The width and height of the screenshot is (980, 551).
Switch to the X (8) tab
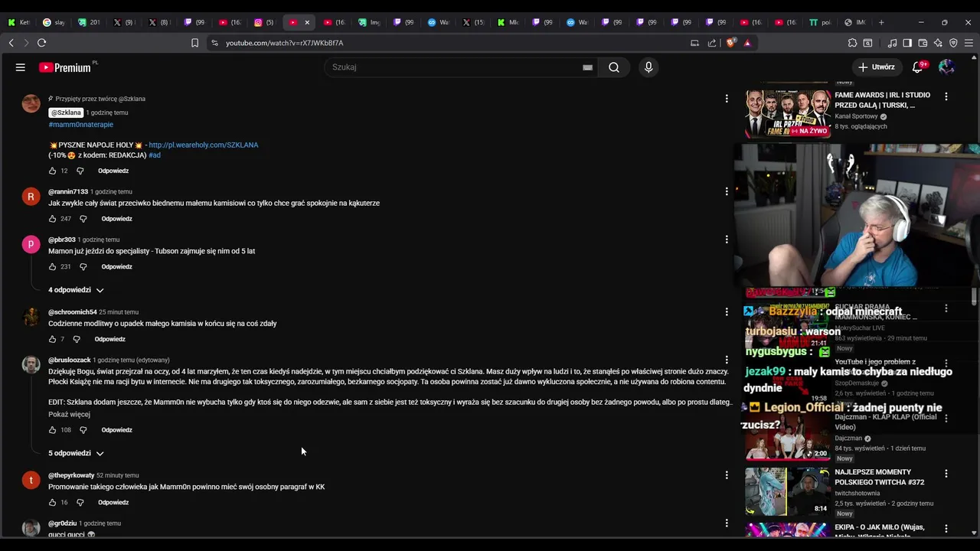point(158,22)
